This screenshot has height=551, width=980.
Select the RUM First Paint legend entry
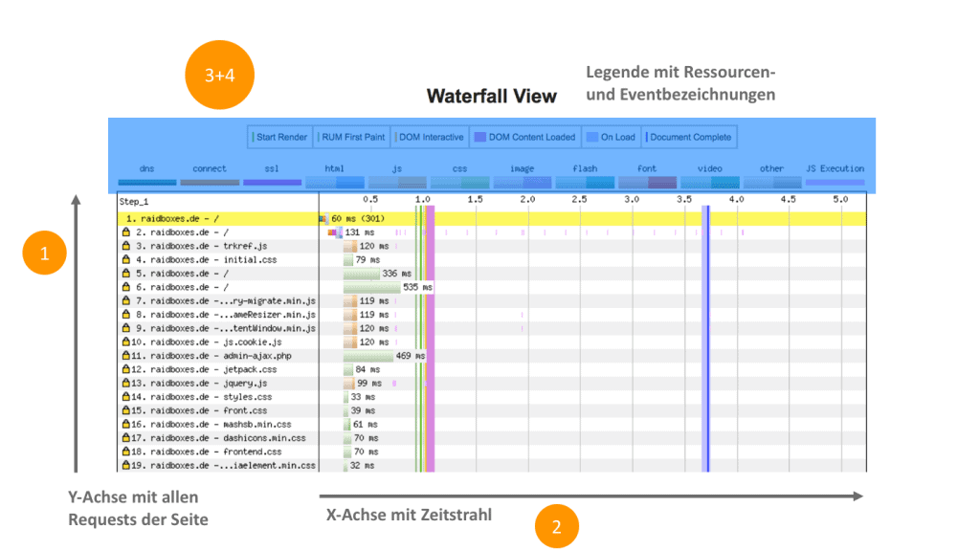click(x=352, y=137)
